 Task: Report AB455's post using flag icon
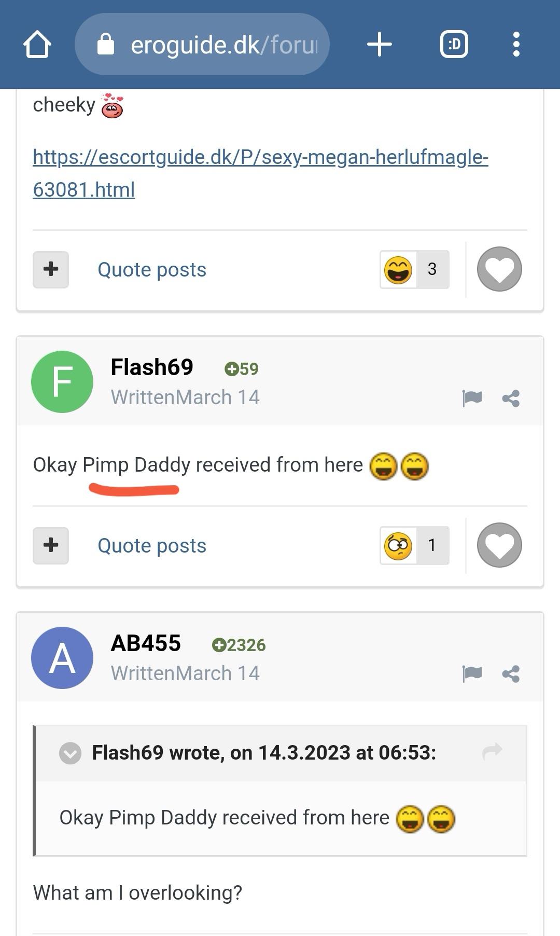[472, 674]
